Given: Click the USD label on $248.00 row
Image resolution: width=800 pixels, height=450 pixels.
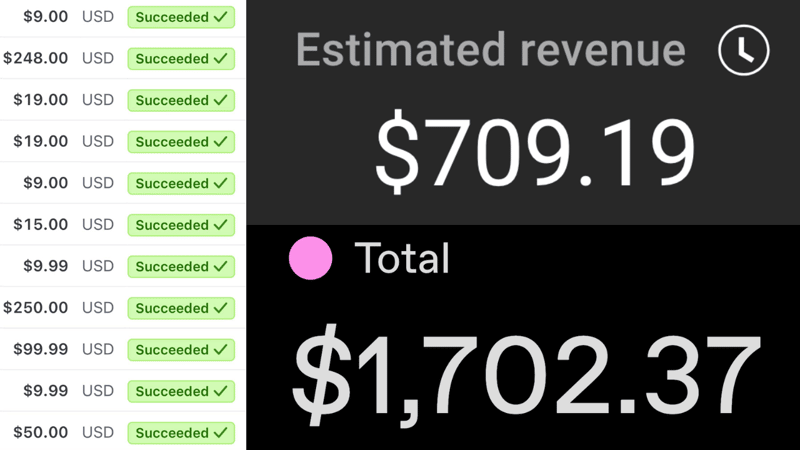Looking at the screenshot, I should click(98, 58).
